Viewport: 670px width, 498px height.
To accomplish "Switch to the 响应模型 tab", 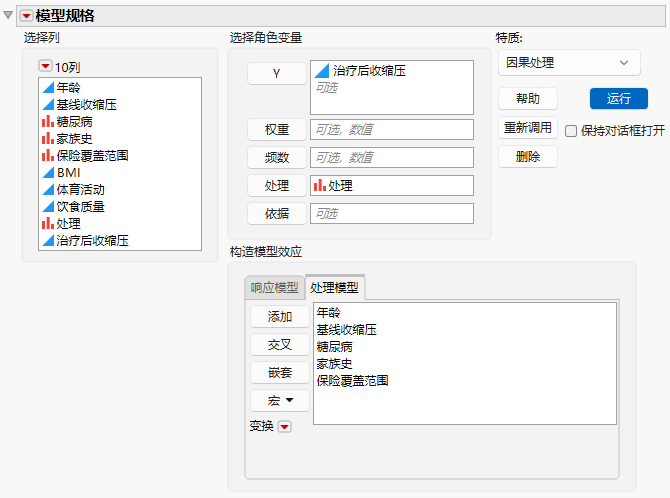I will click(275, 288).
